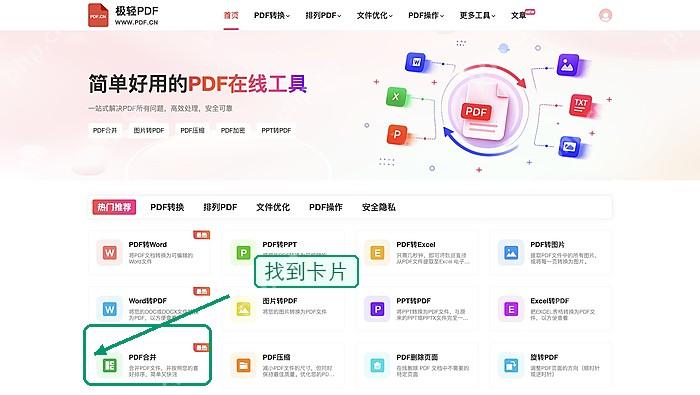Open the Word转PDF card title
The width and height of the screenshot is (700, 395).
click(x=148, y=301)
